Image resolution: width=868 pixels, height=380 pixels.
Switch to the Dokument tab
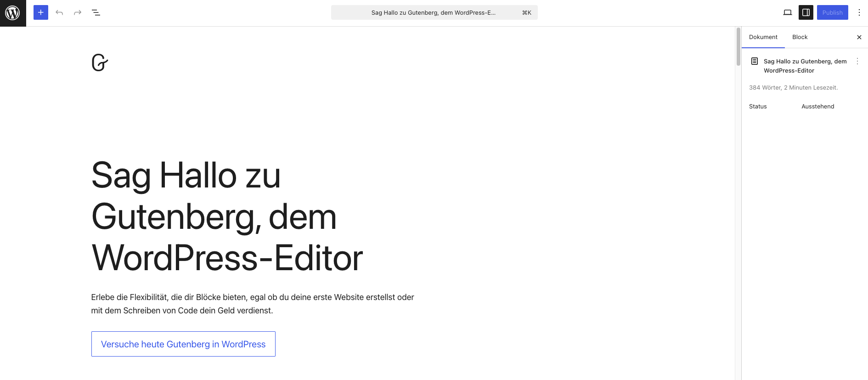pyautogui.click(x=763, y=37)
